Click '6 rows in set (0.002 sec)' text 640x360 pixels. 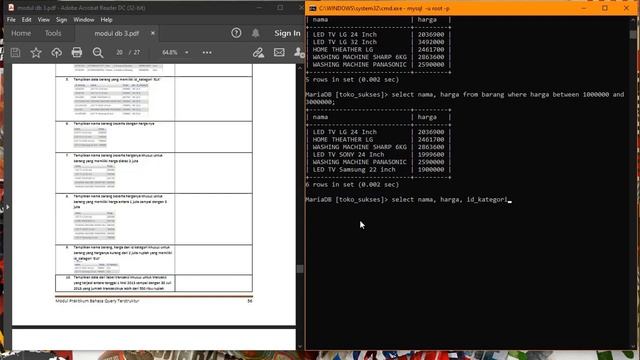point(352,184)
